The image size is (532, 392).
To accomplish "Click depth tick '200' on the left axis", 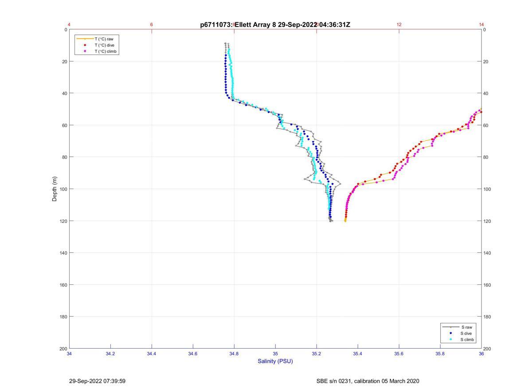I will pyautogui.click(x=63, y=349).
